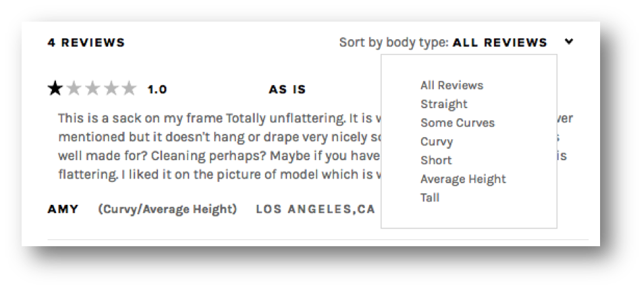This screenshot has width=644, height=290.
Task: Select All Reviews from the dropdown list
Action: tap(452, 85)
